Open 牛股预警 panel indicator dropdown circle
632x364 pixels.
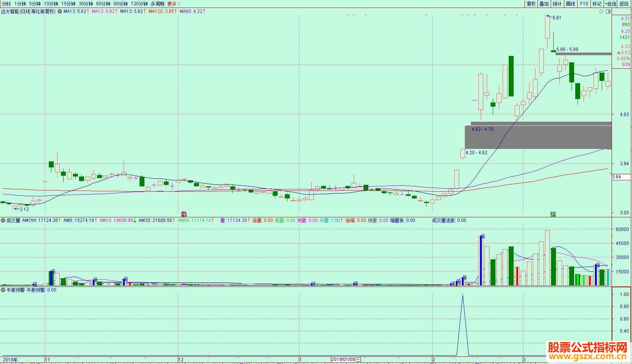tap(3, 290)
